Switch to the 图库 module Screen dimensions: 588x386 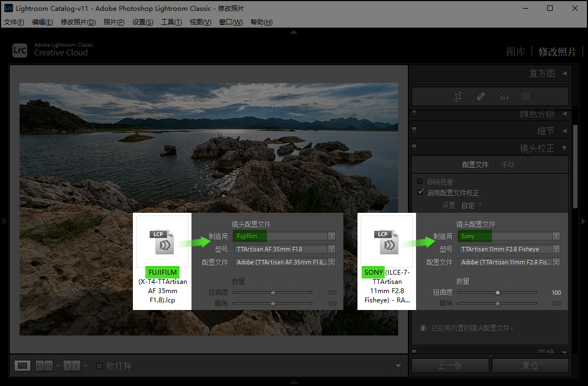pos(515,52)
